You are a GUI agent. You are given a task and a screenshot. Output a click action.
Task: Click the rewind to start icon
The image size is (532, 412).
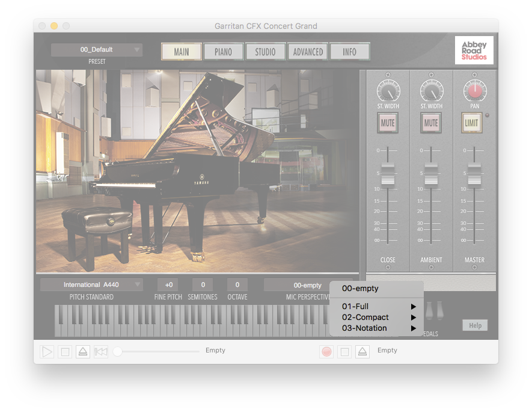(101, 352)
